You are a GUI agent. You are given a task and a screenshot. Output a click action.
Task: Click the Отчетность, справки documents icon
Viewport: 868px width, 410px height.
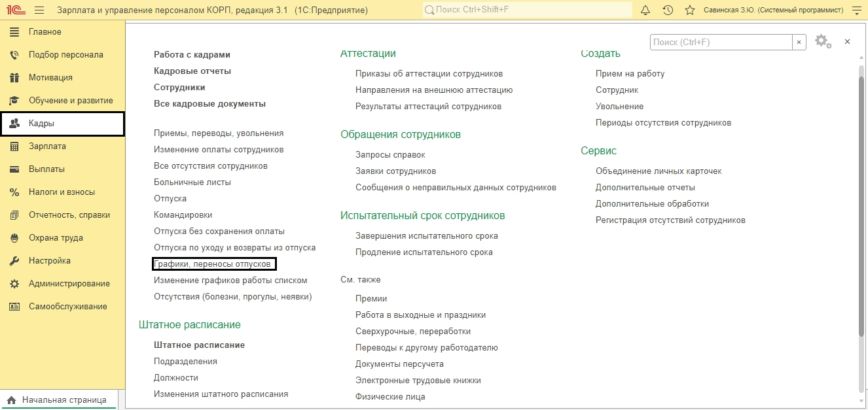[14, 215]
